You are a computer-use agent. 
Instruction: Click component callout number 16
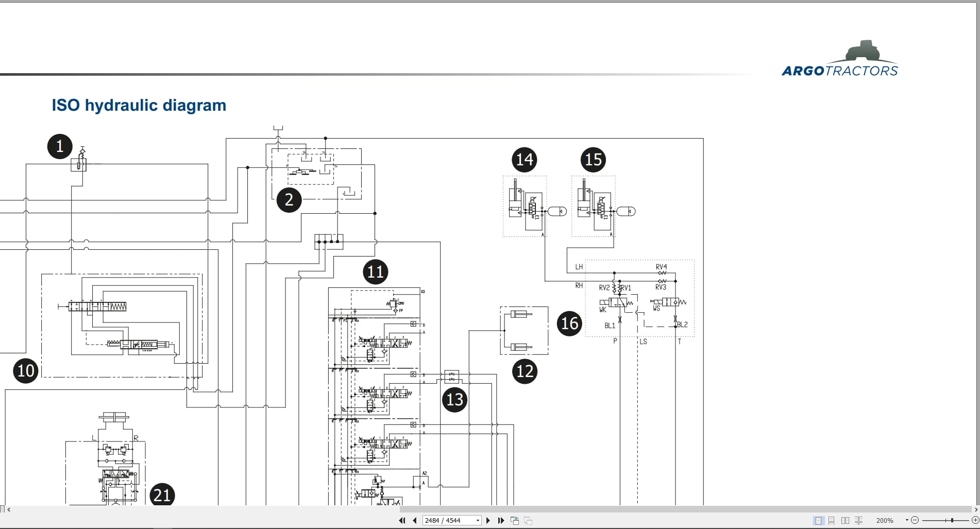pyautogui.click(x=569, y=323)
